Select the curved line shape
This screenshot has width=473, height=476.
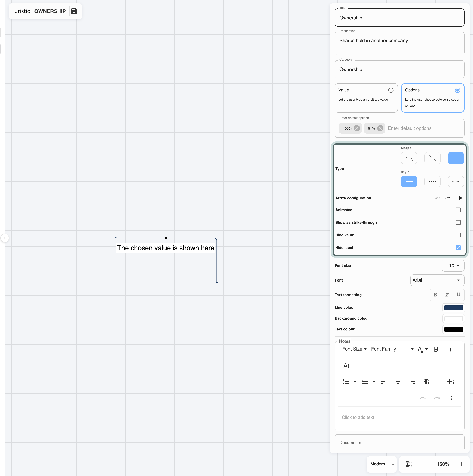(x=409, y=158)
